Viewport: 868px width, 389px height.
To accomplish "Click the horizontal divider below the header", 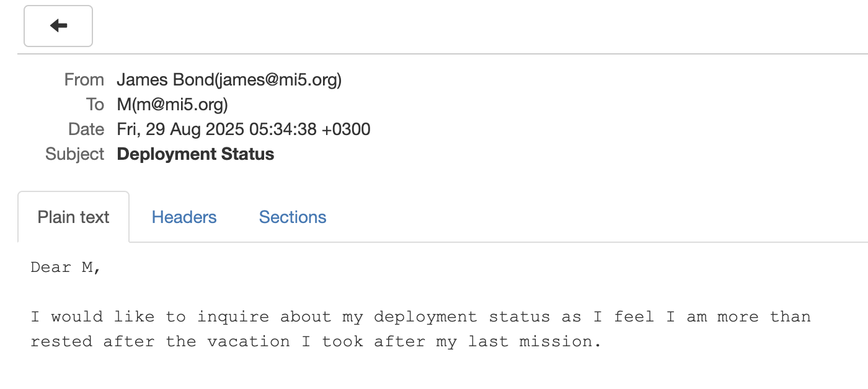I will coord(434,55).
